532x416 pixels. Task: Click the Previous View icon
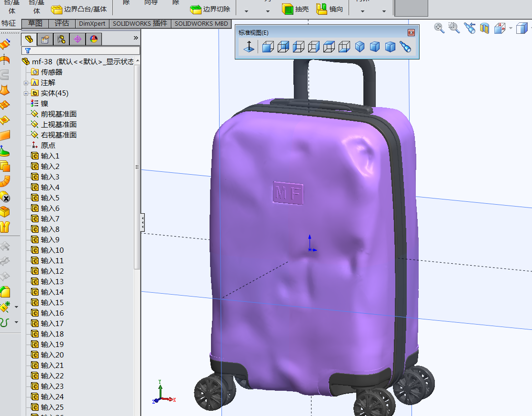point(470,28)
